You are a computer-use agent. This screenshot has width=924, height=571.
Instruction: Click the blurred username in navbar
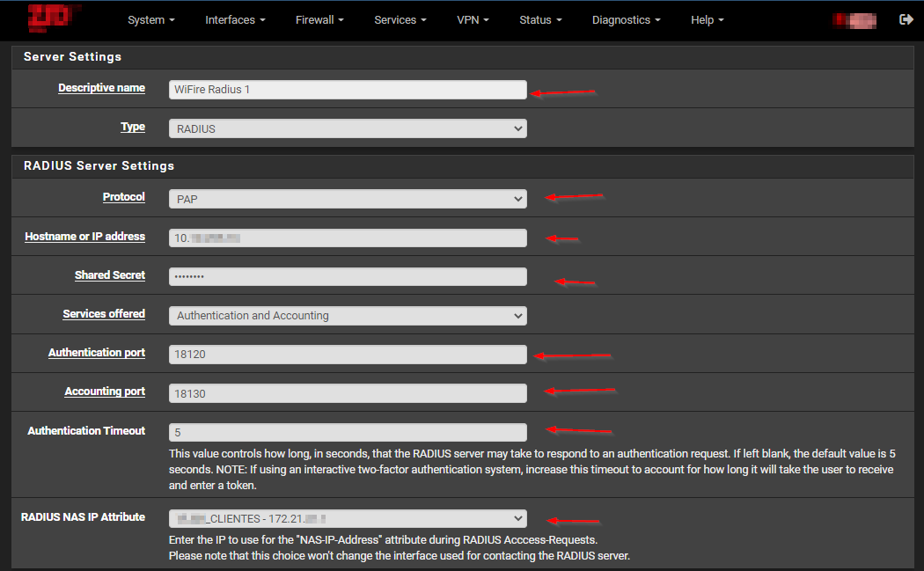click(854, 20)
